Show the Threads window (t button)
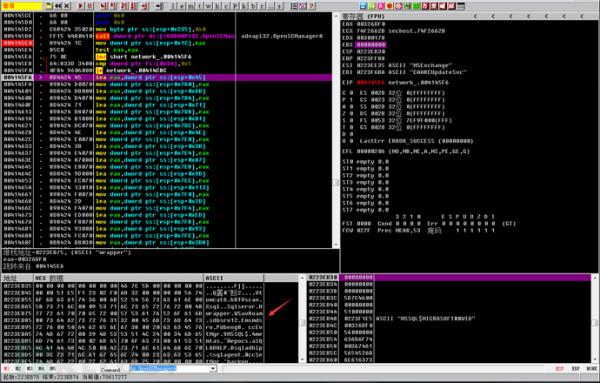Viewport: 600px width, 383px height. tap(199, 6)
